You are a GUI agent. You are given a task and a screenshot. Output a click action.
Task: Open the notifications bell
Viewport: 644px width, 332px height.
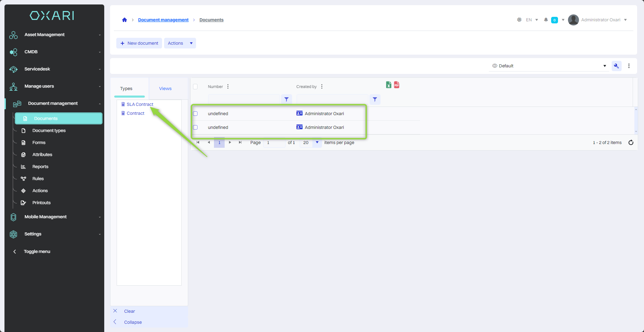coord(546,20)
